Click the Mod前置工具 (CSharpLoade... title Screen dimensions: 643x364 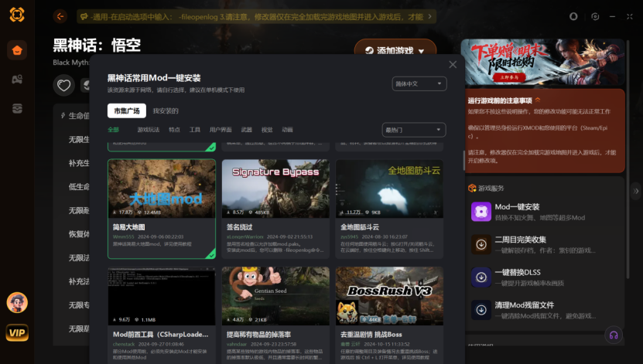161,334
